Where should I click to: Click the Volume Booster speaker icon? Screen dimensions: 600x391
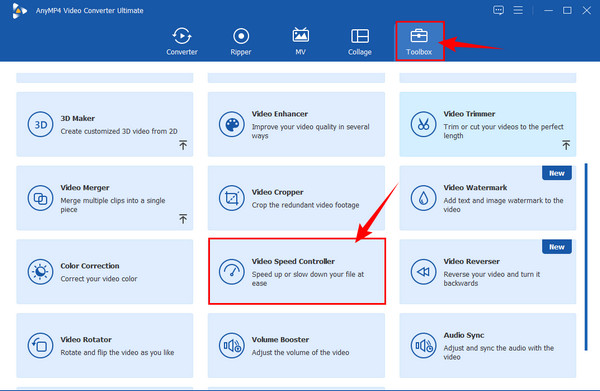[232, 345]
